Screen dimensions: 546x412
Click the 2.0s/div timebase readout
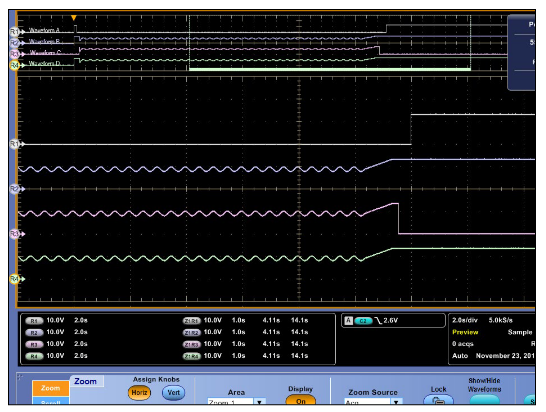point(465,320)
